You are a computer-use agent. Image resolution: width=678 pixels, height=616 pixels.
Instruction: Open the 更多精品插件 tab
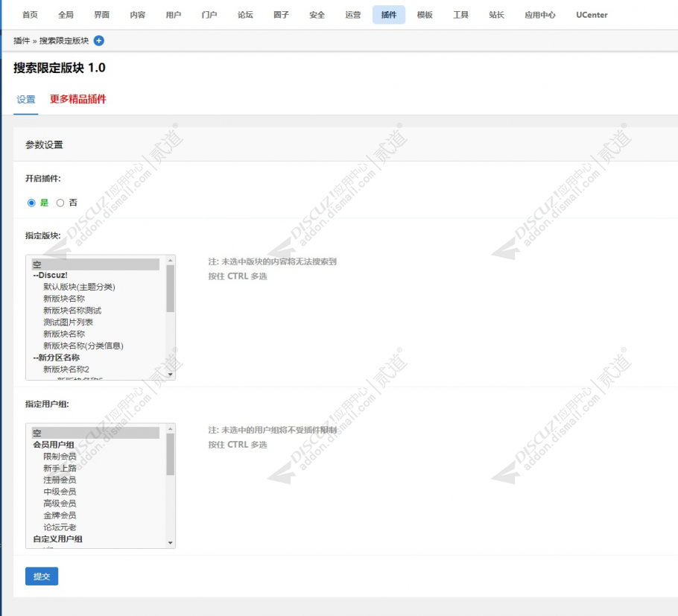[77, 99]
